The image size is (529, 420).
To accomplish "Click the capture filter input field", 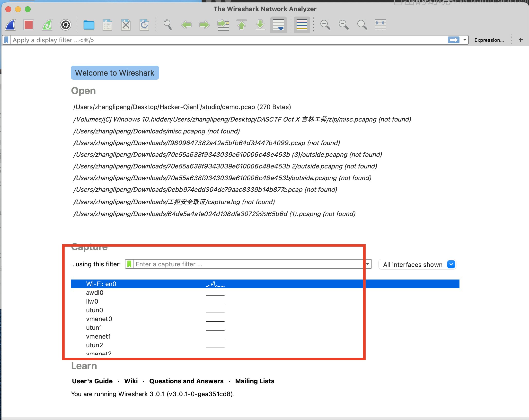I will tap(249, 264).
